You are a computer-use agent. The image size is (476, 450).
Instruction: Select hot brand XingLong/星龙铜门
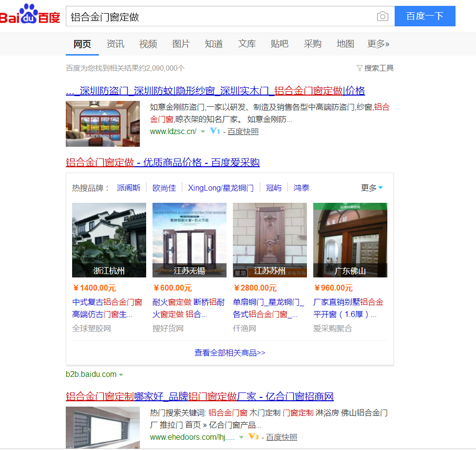[x=221, y=188]
